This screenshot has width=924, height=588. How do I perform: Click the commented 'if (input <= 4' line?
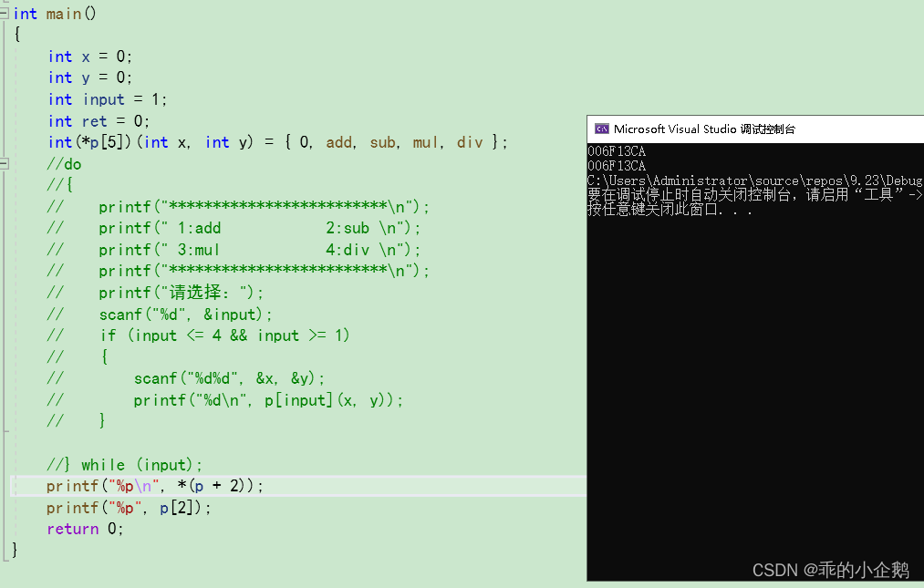(x=199, y=335)
